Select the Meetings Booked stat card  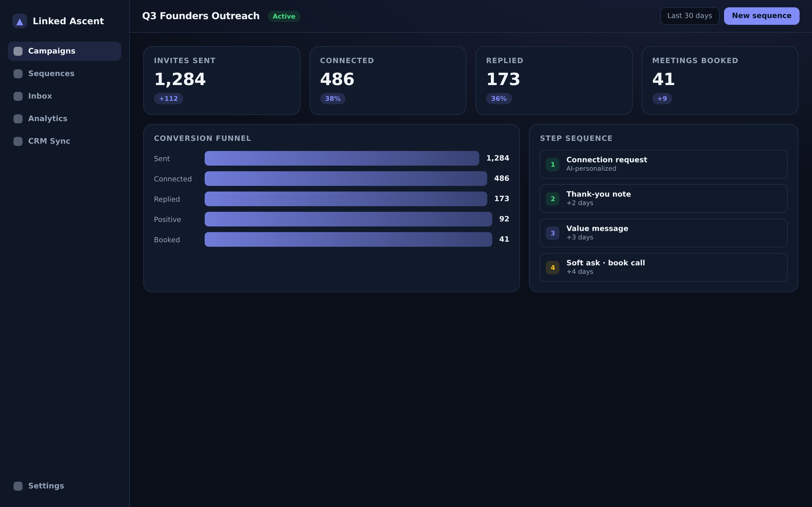[720, 81]
